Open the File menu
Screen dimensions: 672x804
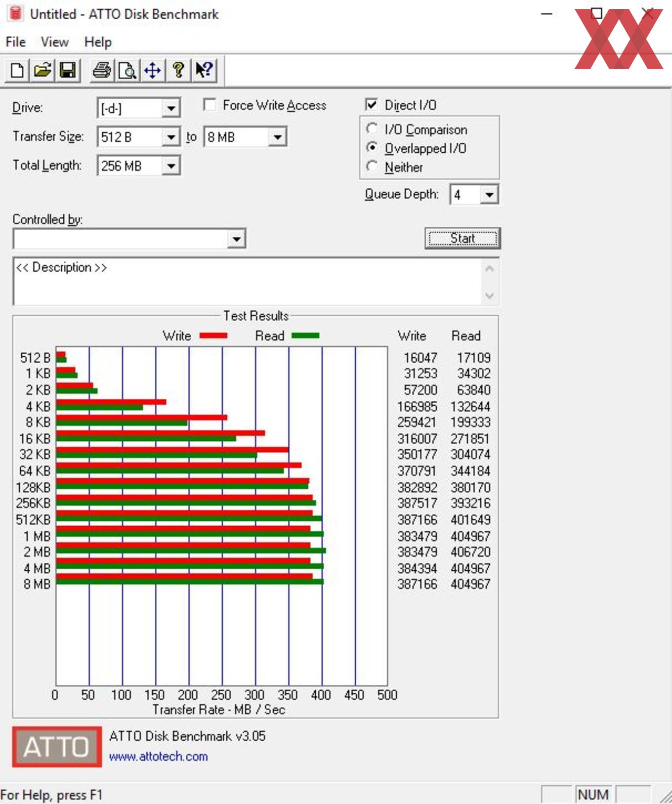(x=15, y=42)
